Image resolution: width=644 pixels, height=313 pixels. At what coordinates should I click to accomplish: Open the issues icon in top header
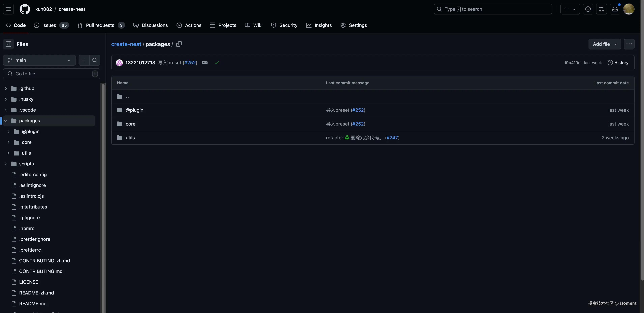(588, 9)
